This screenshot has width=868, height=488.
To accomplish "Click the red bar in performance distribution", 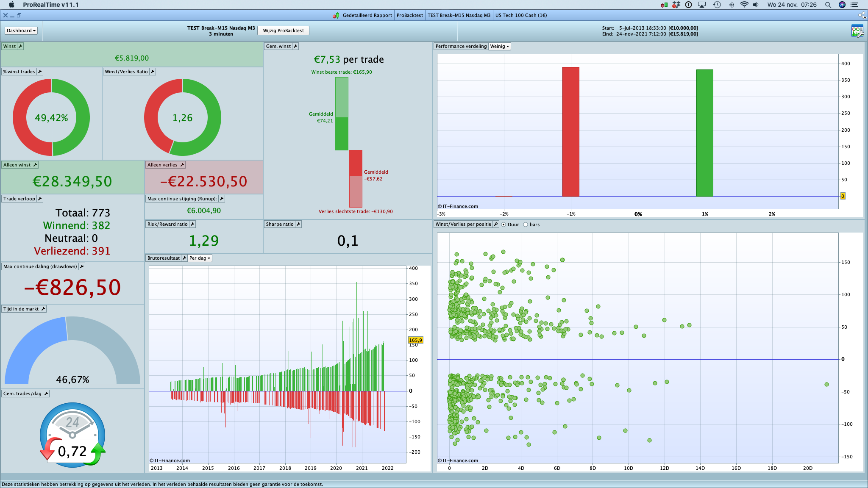I will tap(570, 131).
